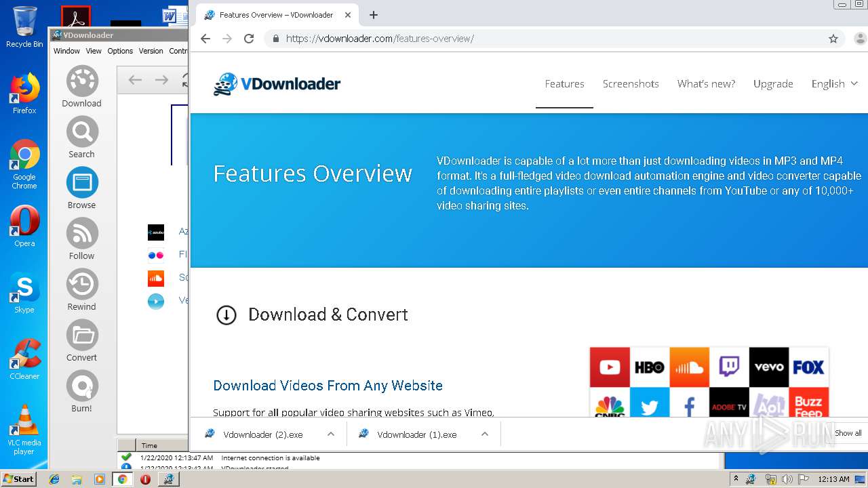Click the YouTube logo tile
Screen dimensions: 868x488
610,367
